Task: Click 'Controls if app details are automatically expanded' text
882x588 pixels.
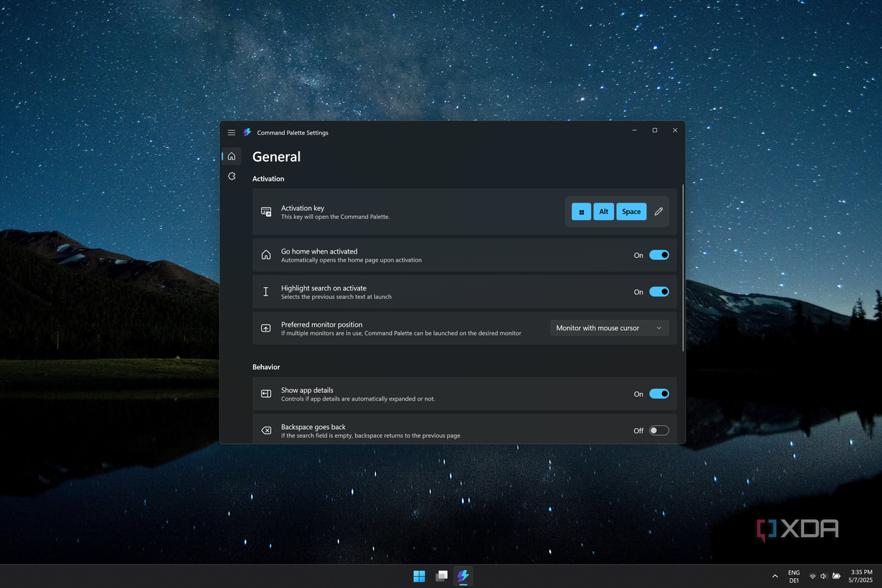Action: pyautogui.click(x=358, y=399)
